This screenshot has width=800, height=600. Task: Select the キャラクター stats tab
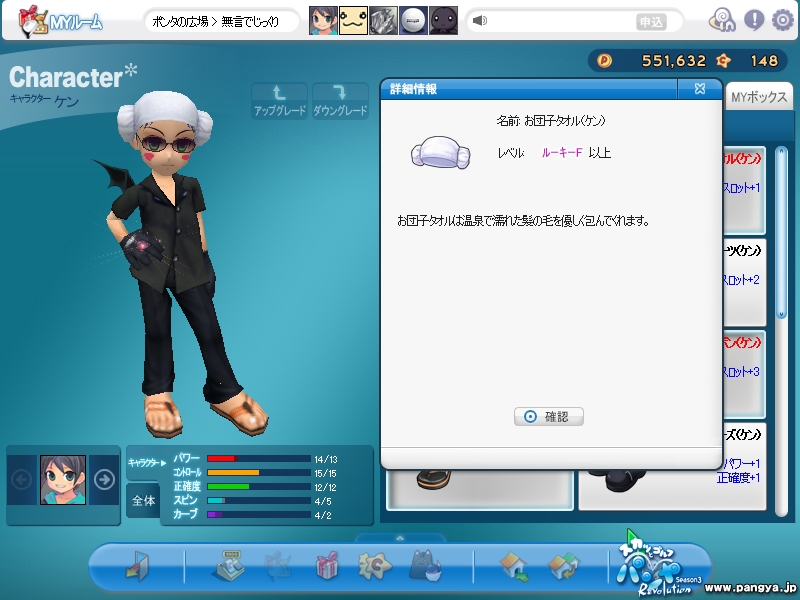146,462
